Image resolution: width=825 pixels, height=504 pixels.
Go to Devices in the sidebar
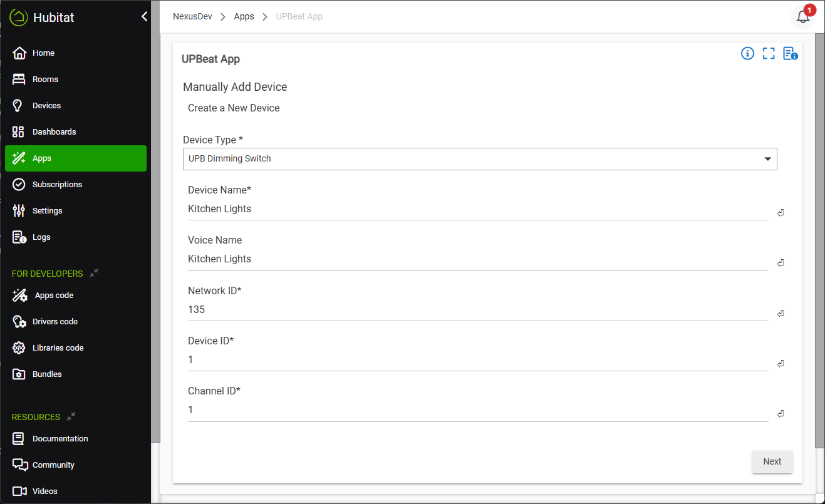click(x=46, y=106)
